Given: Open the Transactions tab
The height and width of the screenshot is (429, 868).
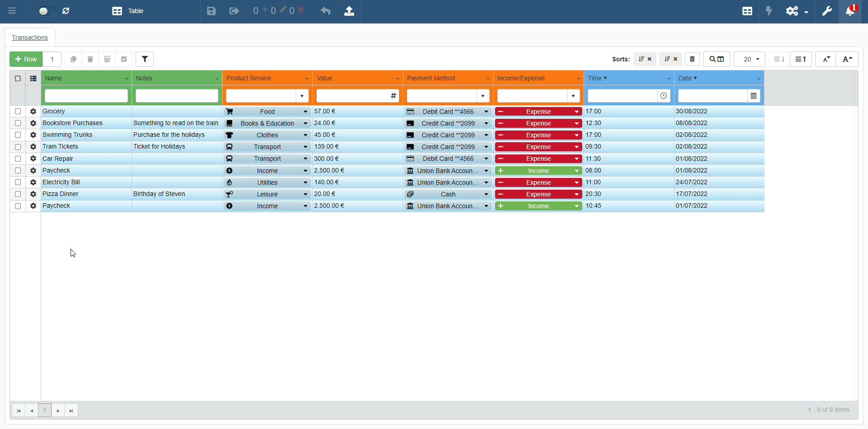Looking at the screenshot, I should pos(30,37).
